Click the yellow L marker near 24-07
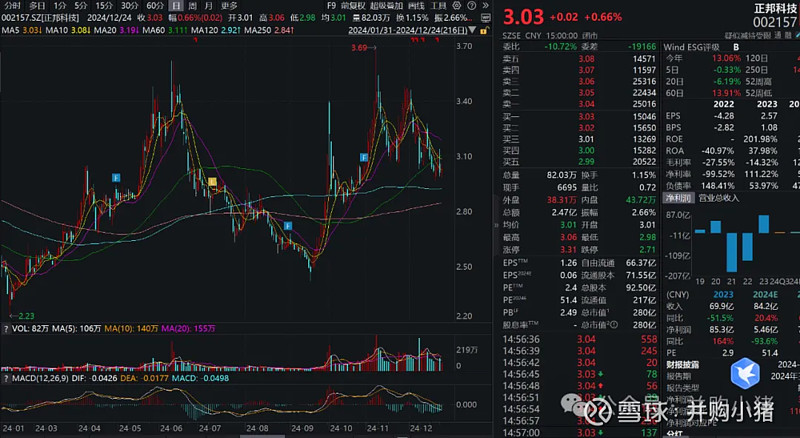800x438 pixels. [212, 182]
